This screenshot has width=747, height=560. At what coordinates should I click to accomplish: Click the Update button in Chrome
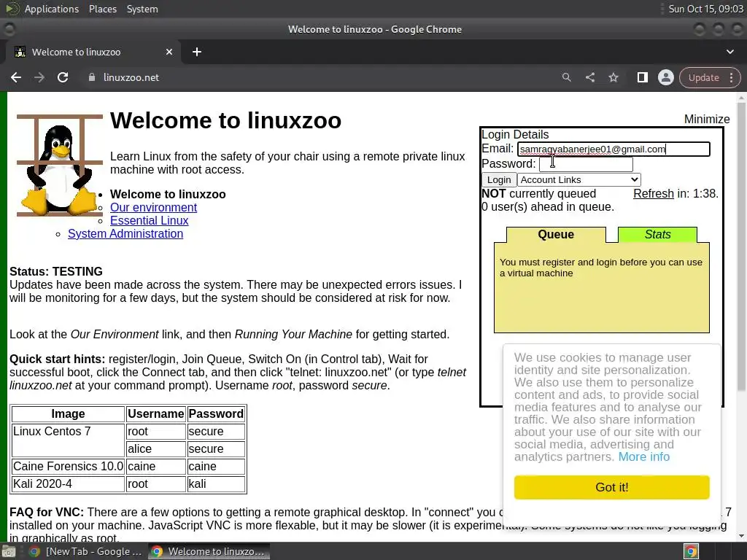pos(704,77)
